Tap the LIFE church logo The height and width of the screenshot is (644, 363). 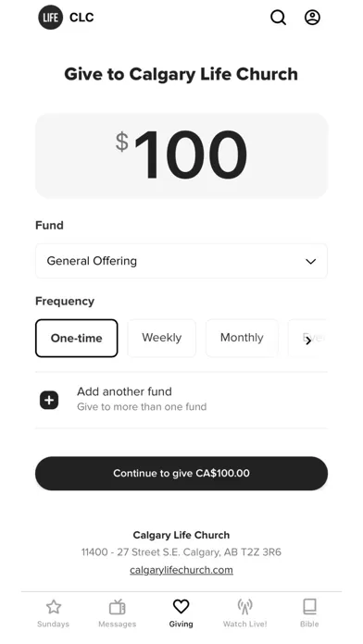(51, 18)
